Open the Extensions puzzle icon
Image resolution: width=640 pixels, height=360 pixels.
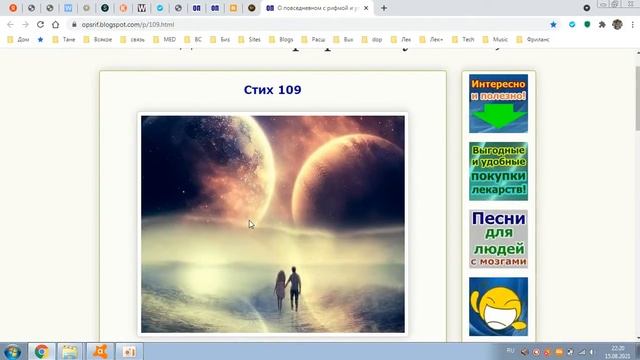(602, 24)
